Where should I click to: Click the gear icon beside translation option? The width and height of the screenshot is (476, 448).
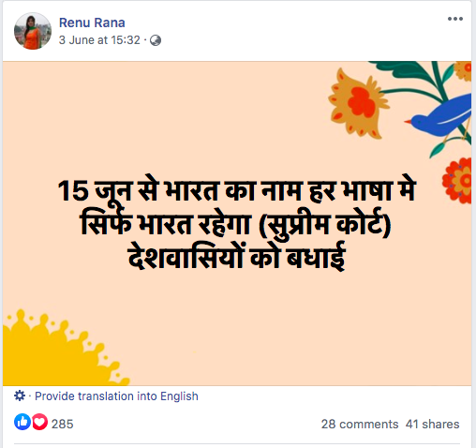point(20,396)
